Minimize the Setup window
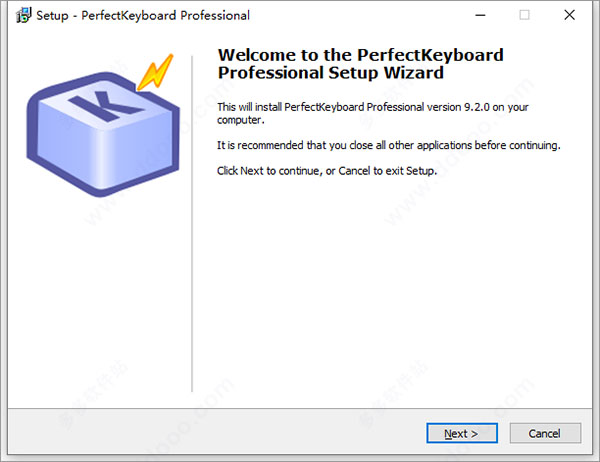The width and height of the screenshot is (600, 462). tap(480, 15)
